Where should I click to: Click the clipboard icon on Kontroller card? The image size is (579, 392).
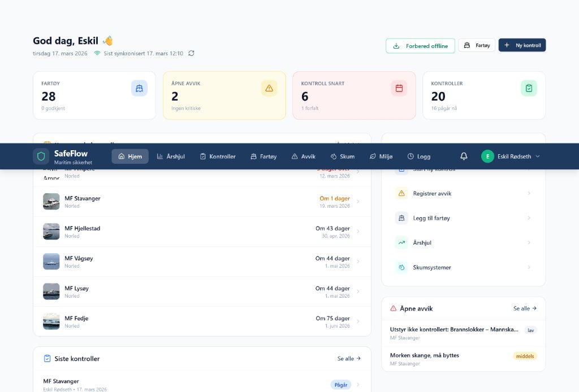[x=529, y=88]
